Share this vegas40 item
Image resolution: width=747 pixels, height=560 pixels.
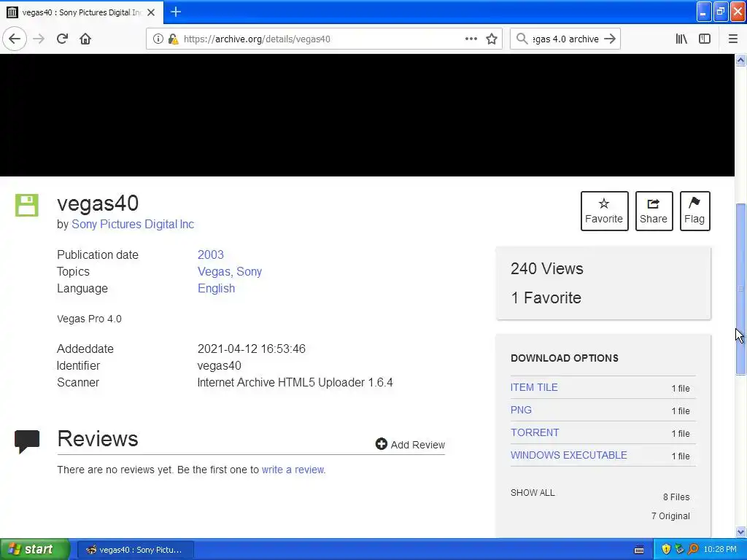click(x=654, y=211)
